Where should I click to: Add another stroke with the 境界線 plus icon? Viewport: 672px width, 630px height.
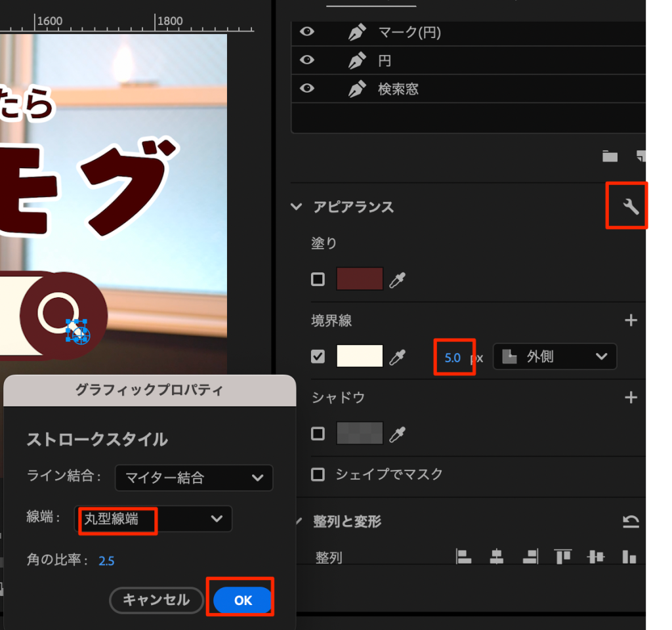(x=631, y=320)
